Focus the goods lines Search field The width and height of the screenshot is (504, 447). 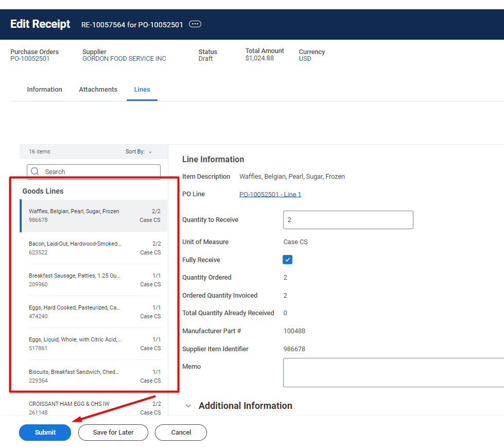(94, 171)
